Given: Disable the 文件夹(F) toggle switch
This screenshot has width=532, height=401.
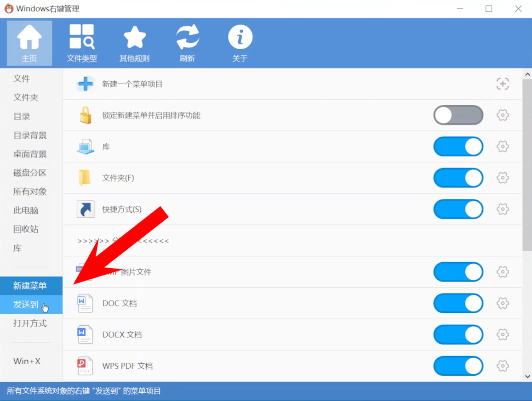Looking at the screenshot, I should (x=458, y=178).
